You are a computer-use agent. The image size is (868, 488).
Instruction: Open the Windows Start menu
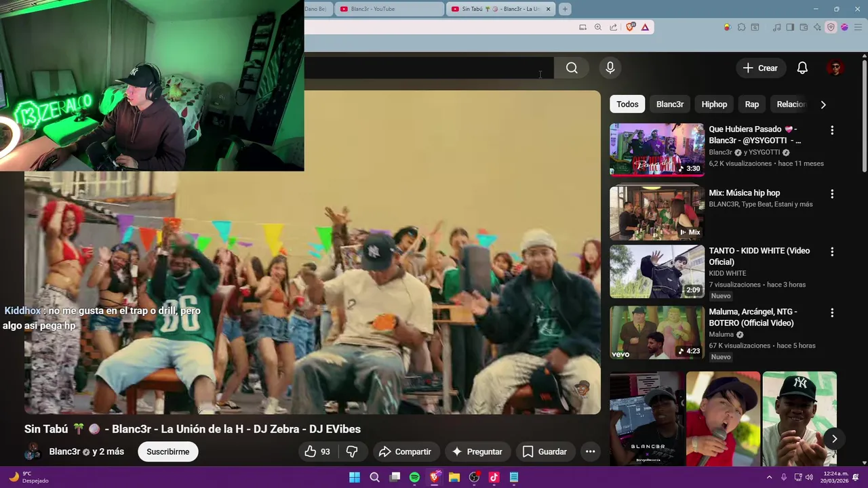click(x=355, y=477)
